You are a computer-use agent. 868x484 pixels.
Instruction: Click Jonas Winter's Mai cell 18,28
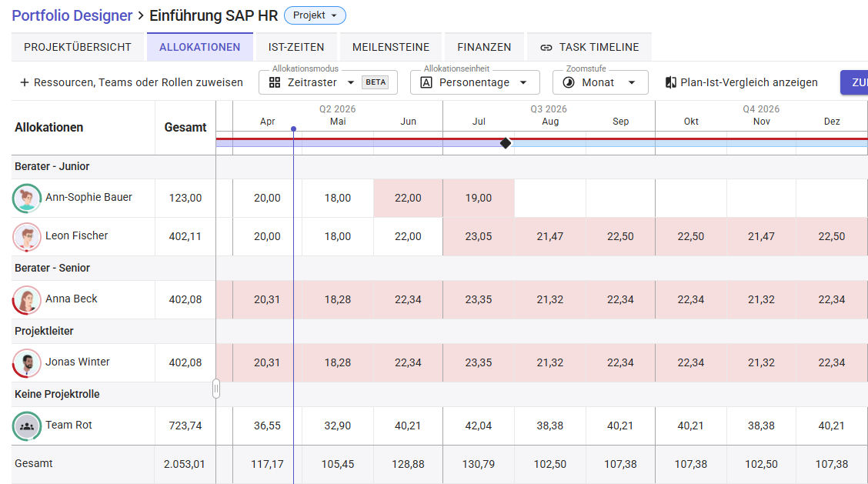[338, 362]
